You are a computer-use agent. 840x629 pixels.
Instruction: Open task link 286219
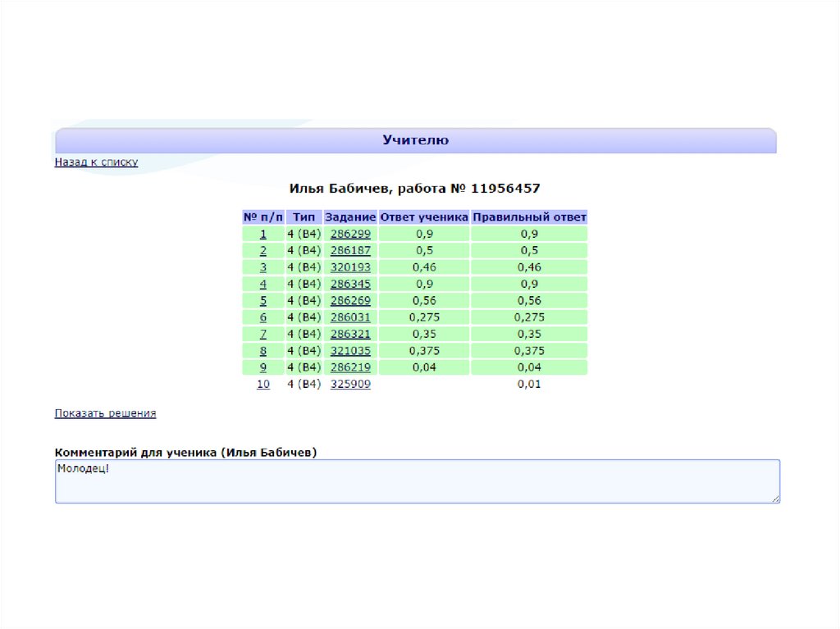pos(350,367)
